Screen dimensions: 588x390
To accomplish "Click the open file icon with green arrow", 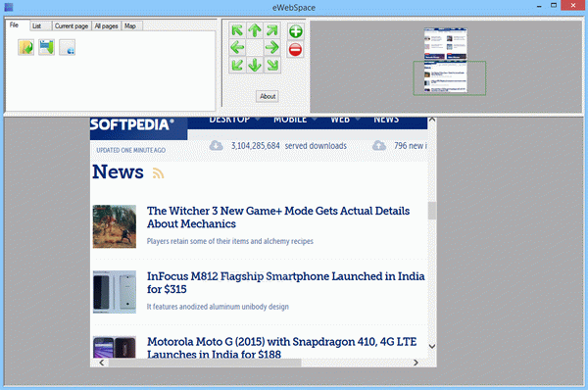I will (x=25, y=47).
